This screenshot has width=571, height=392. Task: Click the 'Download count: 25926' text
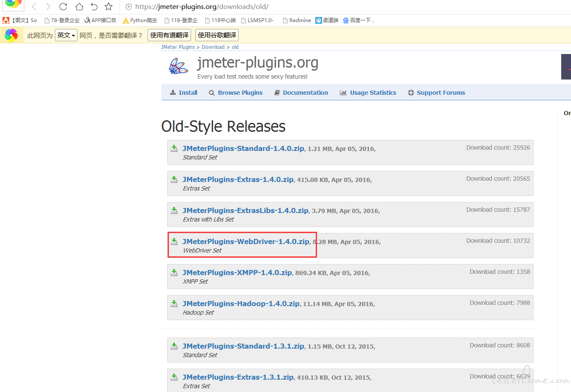(x=498, y=148)
